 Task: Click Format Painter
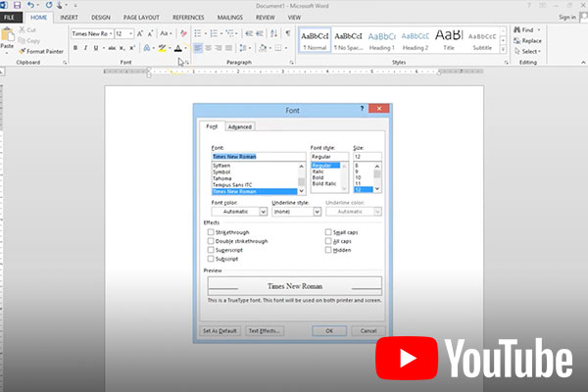coord(41,51)
